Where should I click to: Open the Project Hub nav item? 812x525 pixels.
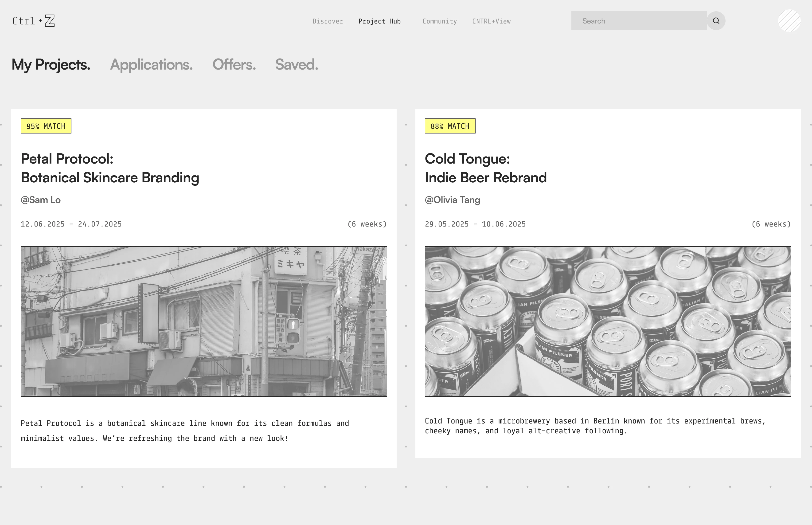pos(379,21)
